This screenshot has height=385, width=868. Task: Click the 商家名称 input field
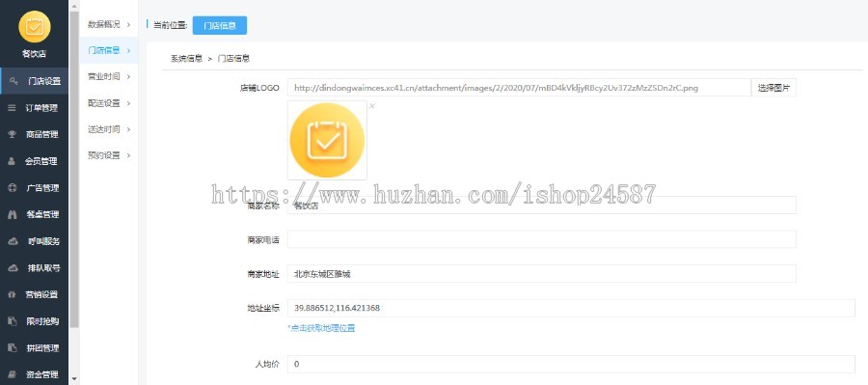pos(541,205)
